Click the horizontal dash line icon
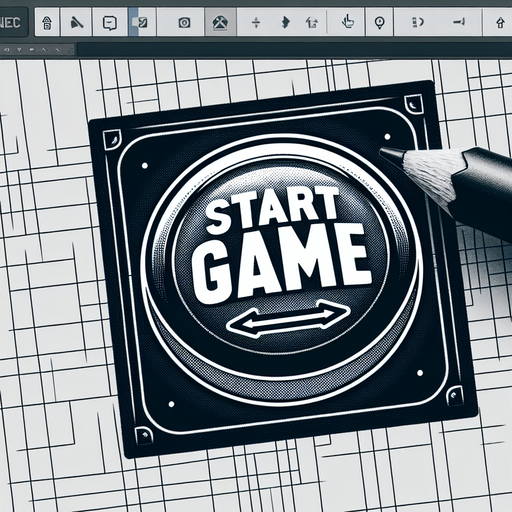 [x=459, y=22]
